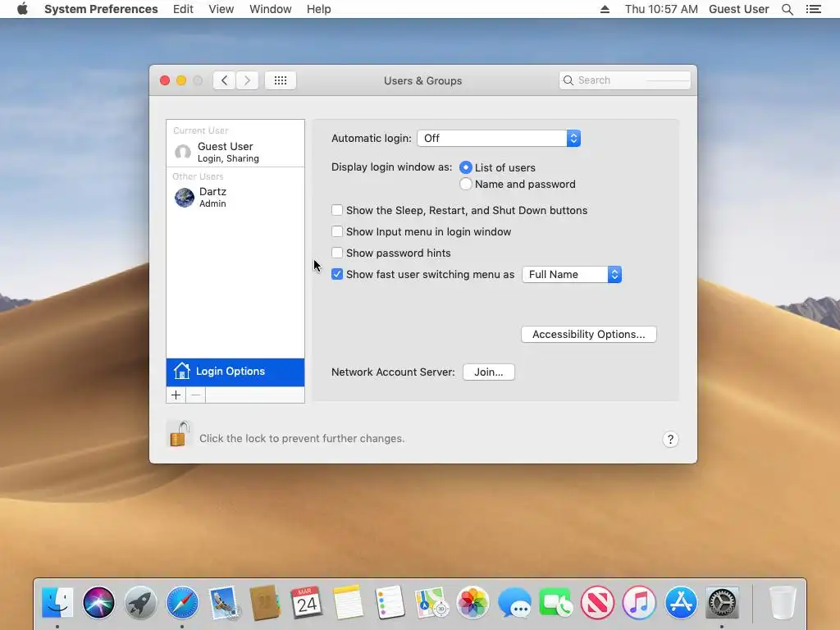Open the Help menu
Viewport: 840px width, 630px height.
[319, 9]
